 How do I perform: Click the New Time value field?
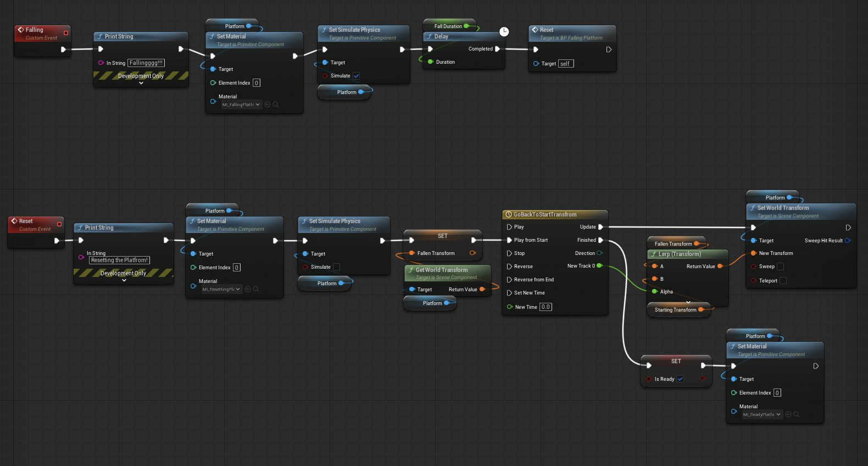[x=546, y=307]
